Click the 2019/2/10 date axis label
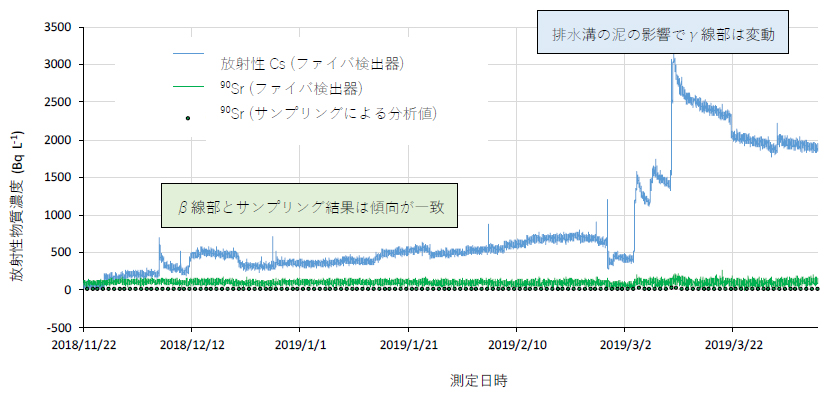 (x=516, y=345)
